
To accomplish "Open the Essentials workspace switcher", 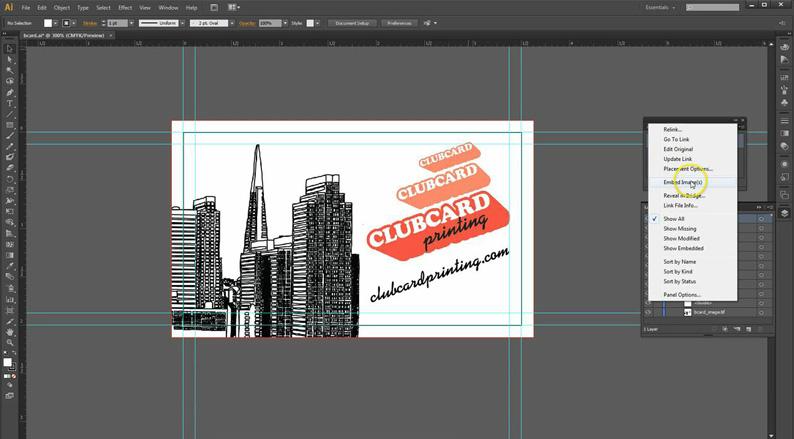I will [x=660, y=8].
